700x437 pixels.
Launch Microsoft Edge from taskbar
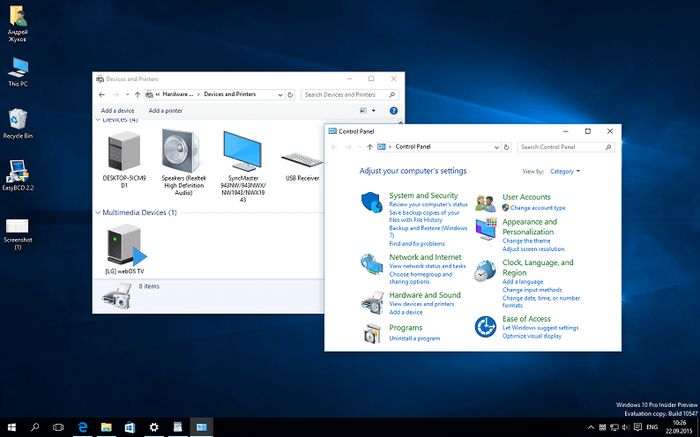[84, 427]
